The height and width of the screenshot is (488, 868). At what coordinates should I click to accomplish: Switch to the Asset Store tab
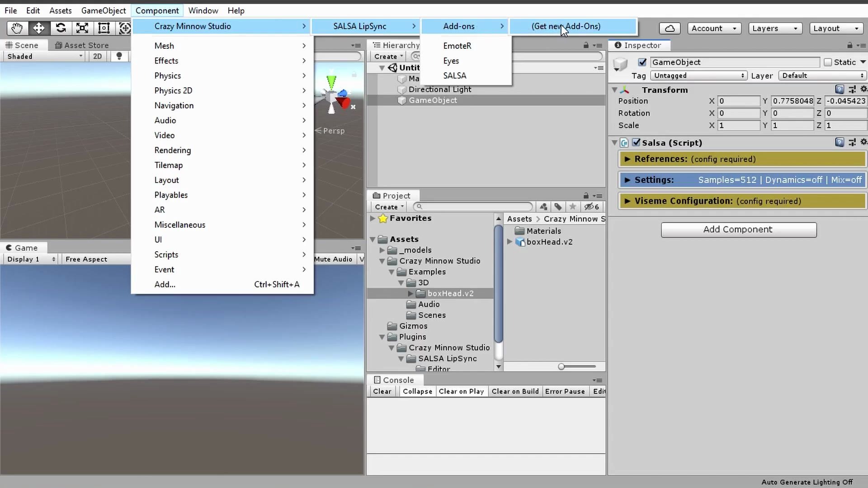pos(82,45)
